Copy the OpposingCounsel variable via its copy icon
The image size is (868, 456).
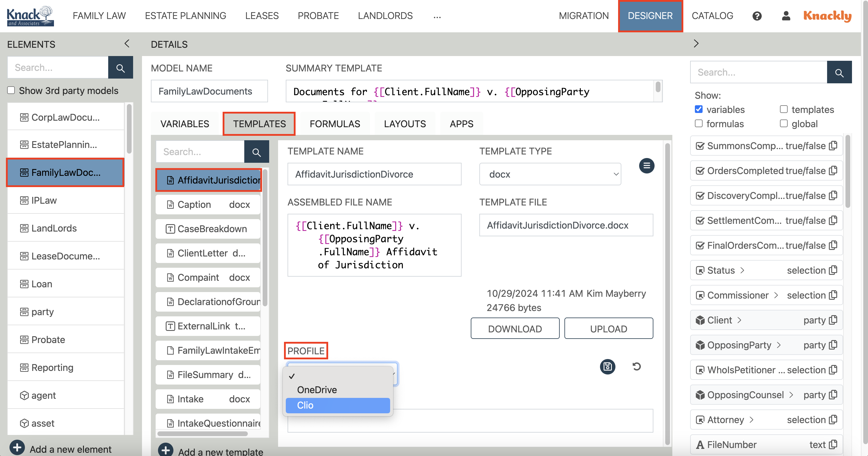click(x=833, y=395)
